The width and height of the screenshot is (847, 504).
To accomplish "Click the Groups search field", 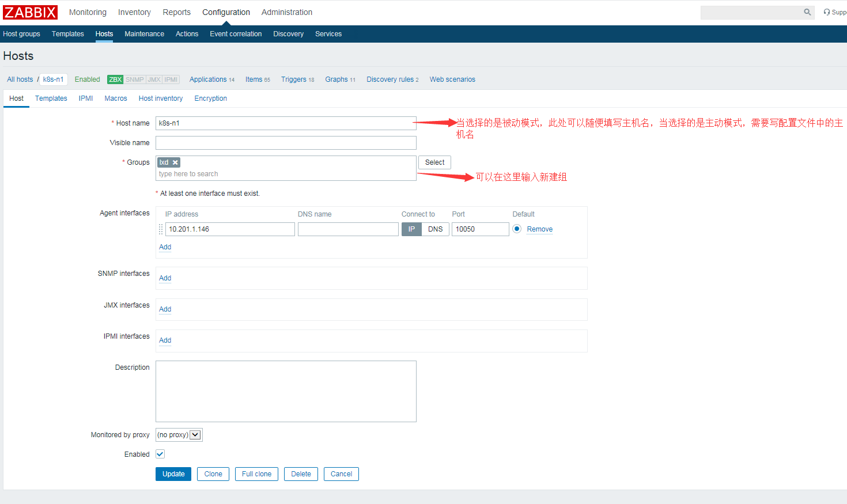I will tap(286, 174).
